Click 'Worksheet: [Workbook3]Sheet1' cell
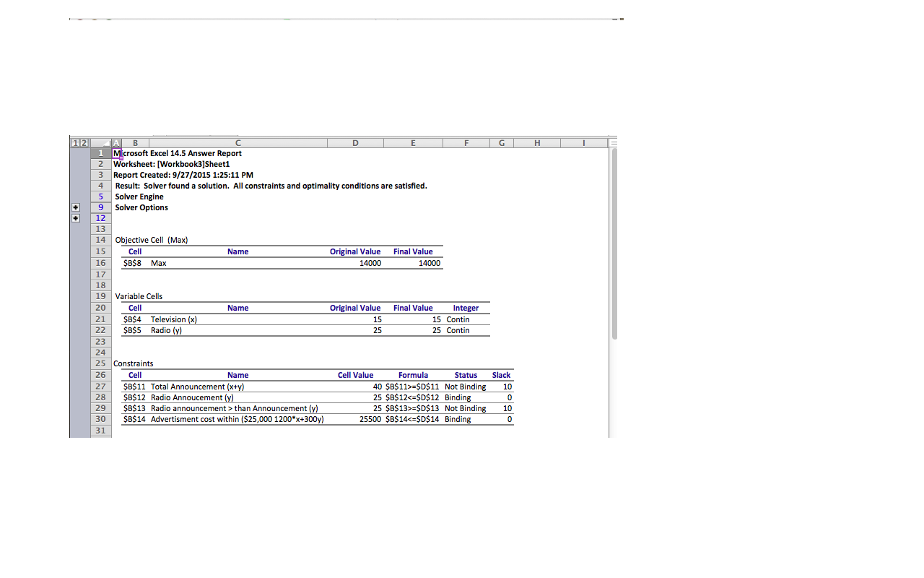The height and width of the screenshot is (578, 924). (171, 164)
